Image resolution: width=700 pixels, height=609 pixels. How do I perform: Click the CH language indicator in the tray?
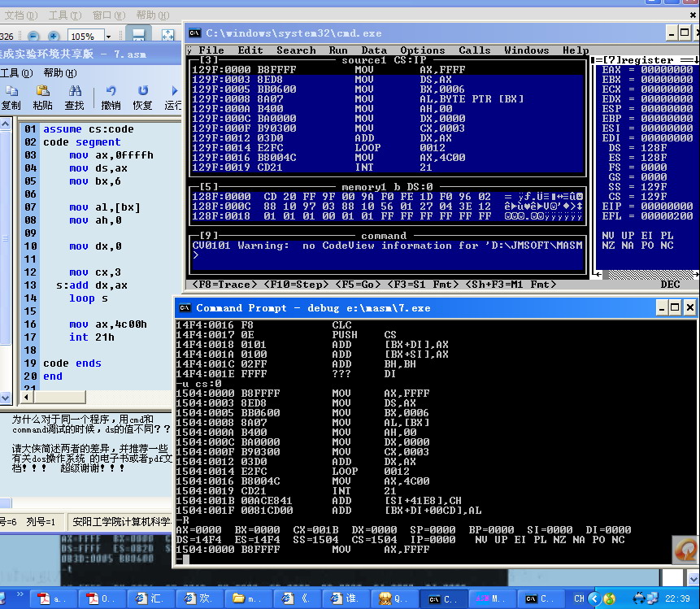point(579,598)
